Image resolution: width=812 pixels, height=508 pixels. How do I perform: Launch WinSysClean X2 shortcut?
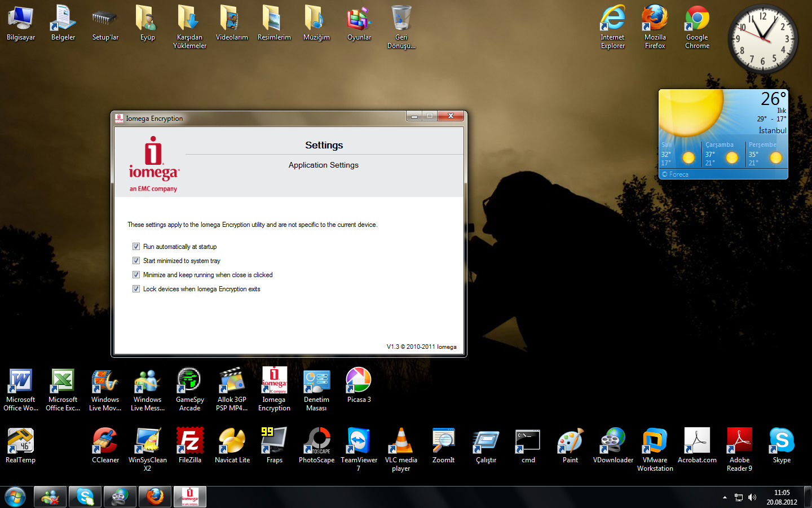pyautogui.click(x=148, y=450)
